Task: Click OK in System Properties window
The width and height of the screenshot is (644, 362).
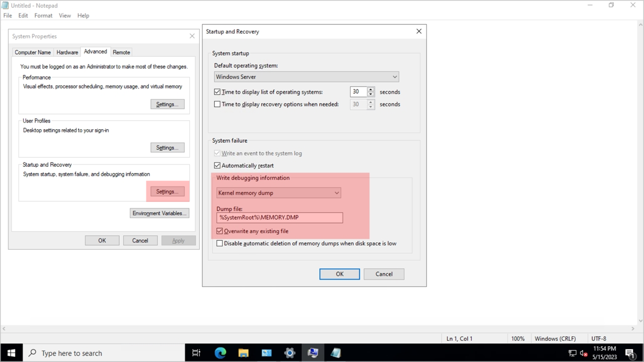Action: point(102,240)
